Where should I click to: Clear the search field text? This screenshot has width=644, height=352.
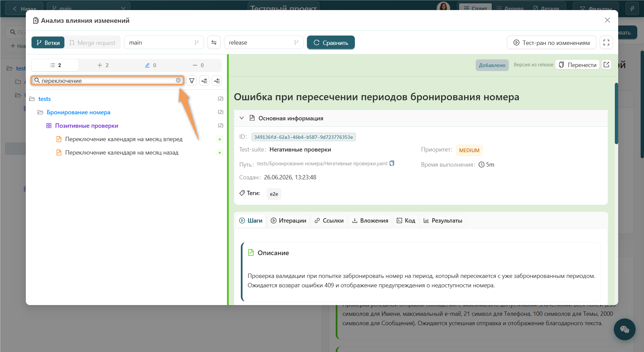coord(178,80)
